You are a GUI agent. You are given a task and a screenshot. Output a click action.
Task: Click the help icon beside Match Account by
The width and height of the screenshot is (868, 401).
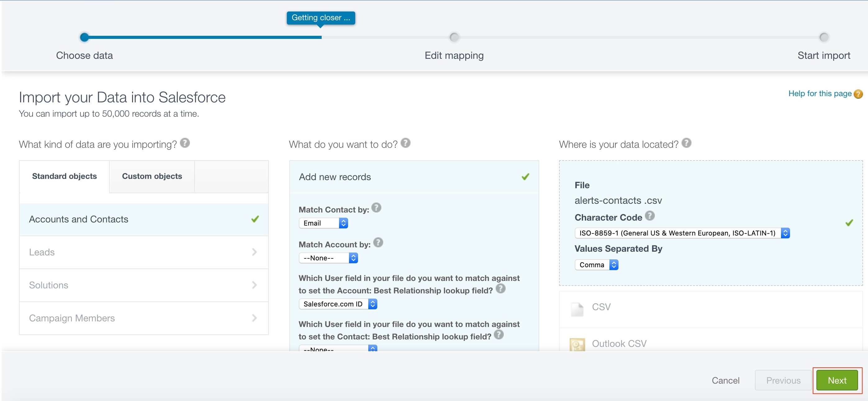[378, 242]
